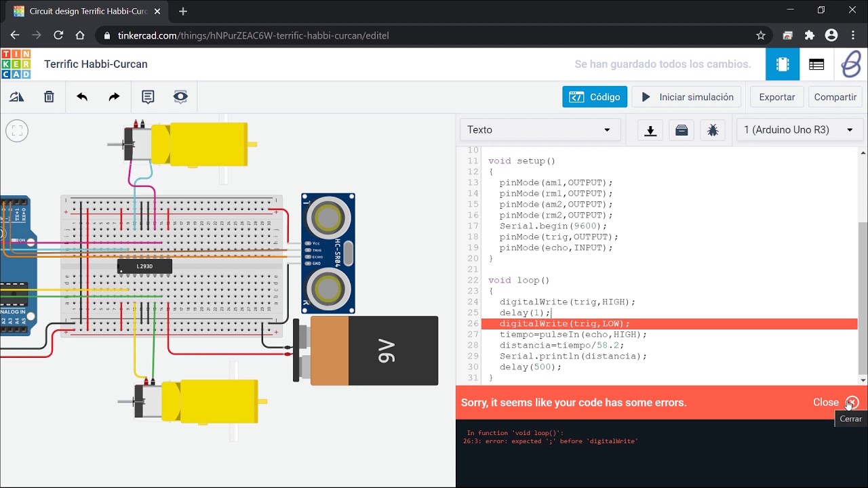The height and width of the screenshot is (488, 868).
Task: Redo the last action
Action: (114, 97)
